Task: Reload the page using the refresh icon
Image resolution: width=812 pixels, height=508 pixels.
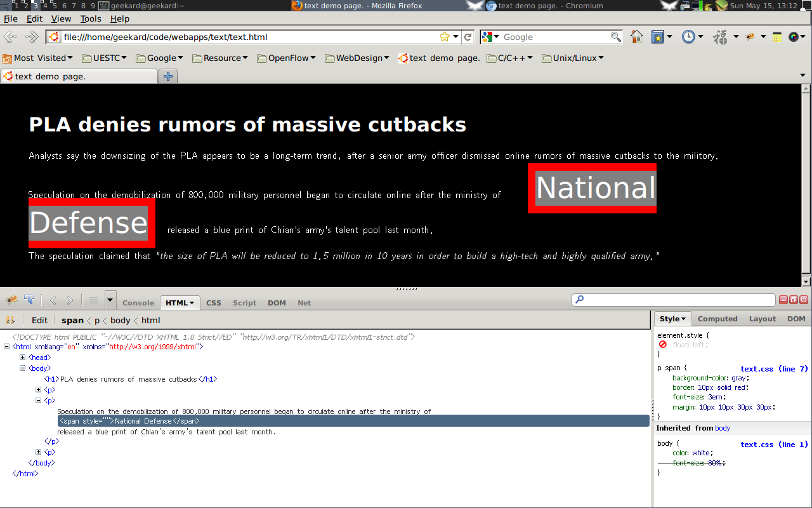Action: tap(468, 37)
